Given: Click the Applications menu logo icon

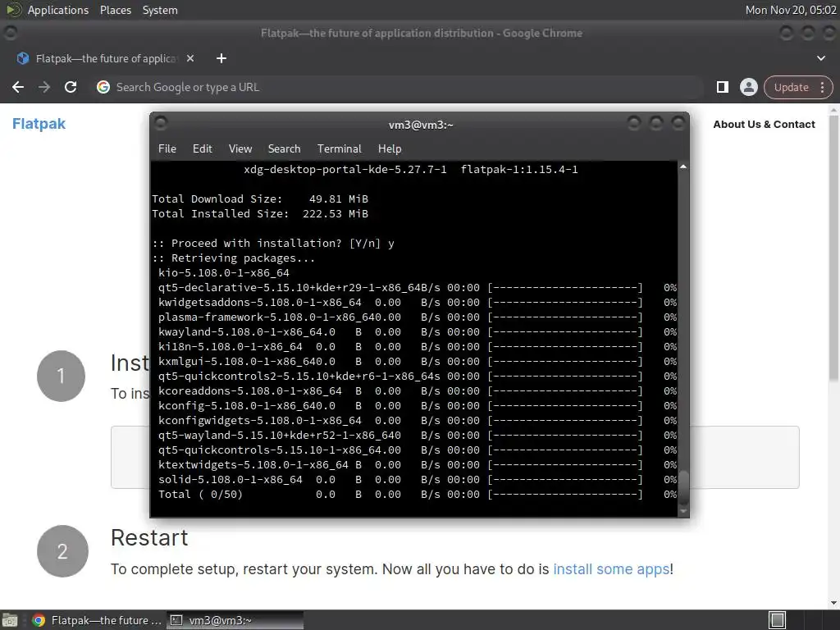Looking at the screenshot, I should 13,10.
